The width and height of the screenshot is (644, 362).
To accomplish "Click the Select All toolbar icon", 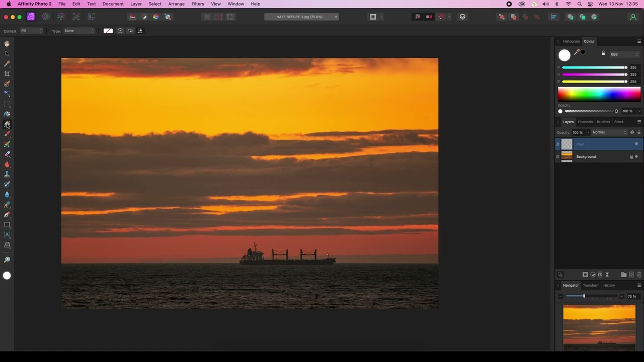I will click(x=207, y=17).
